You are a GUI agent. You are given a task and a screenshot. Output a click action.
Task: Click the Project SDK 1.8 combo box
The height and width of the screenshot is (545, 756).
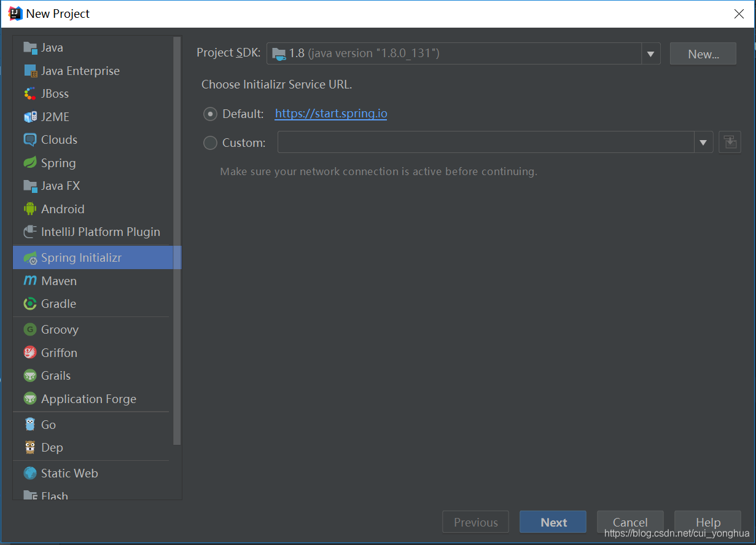(x=464, y=54)
